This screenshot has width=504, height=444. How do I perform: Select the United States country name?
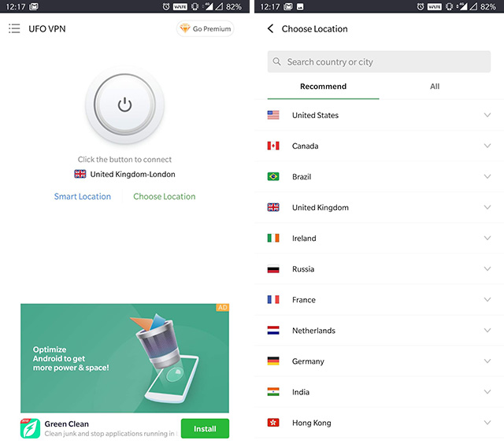tap(315, 115)
